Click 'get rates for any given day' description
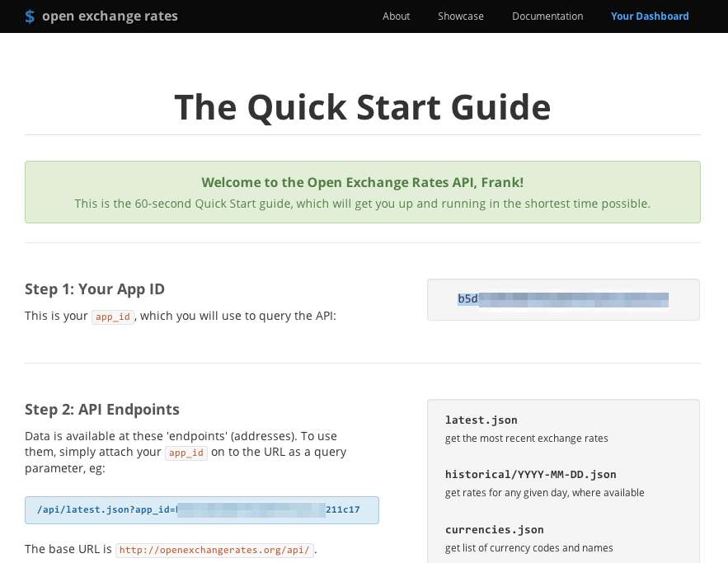Viewport: 728px width, 563px height. (x=545, y=492)
